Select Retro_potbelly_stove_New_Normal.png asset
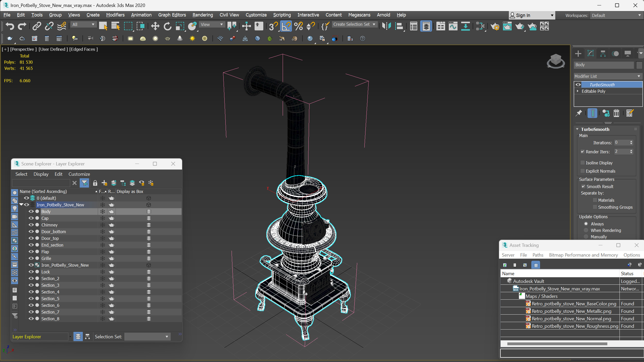Viewport: 644px width, 362px height. [x=571, y=319]
